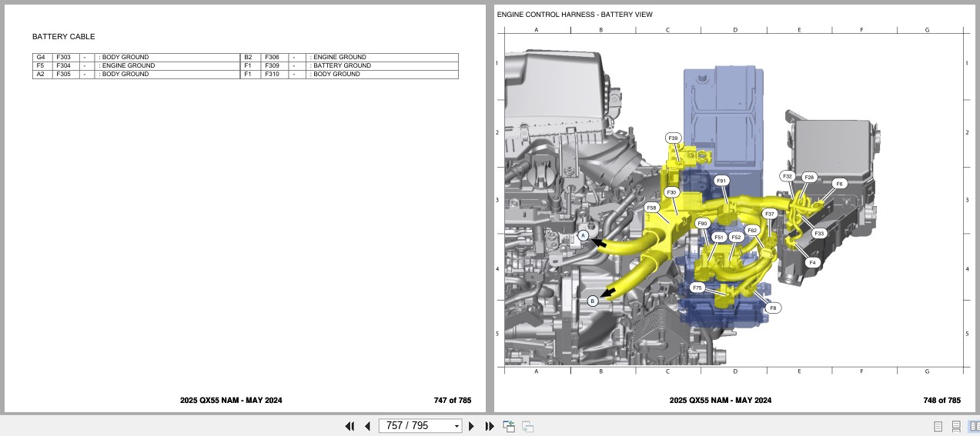This screenshot has height=436, width=980.
Task: Click connector label F62 in diagram
Action: point(752,230)
